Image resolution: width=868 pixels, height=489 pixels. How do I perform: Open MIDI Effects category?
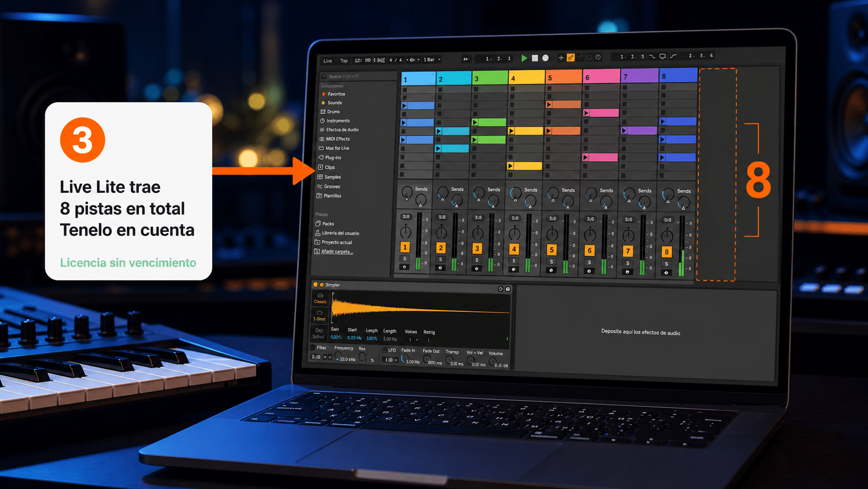click(x=337, y=139)
